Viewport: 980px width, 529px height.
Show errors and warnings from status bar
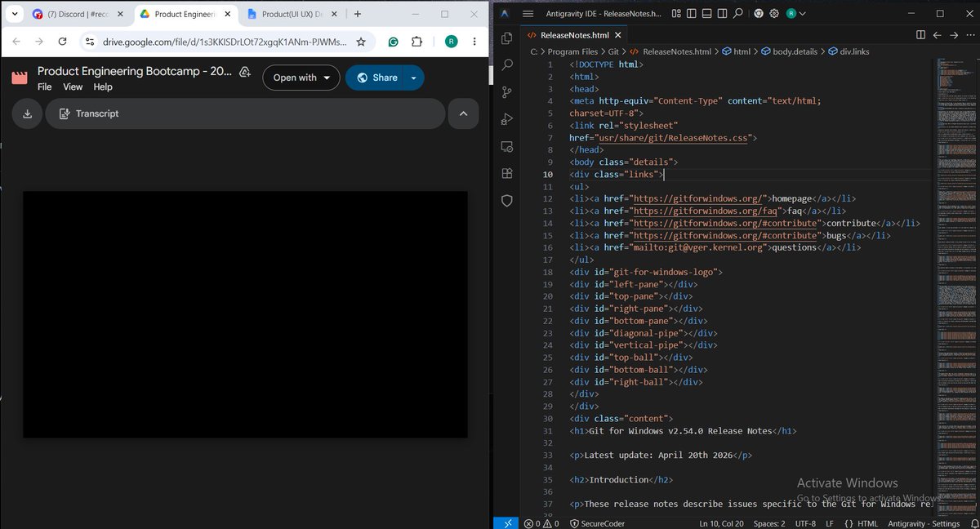point(541,523)
